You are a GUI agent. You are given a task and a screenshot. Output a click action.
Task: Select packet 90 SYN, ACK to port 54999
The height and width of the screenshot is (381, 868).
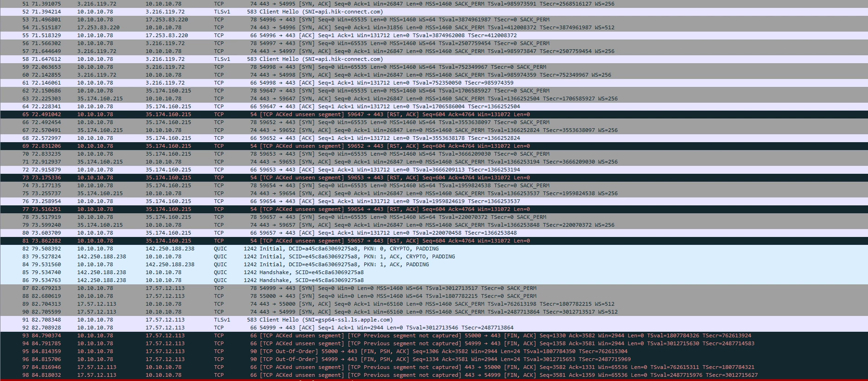click(x=434, y=312)
